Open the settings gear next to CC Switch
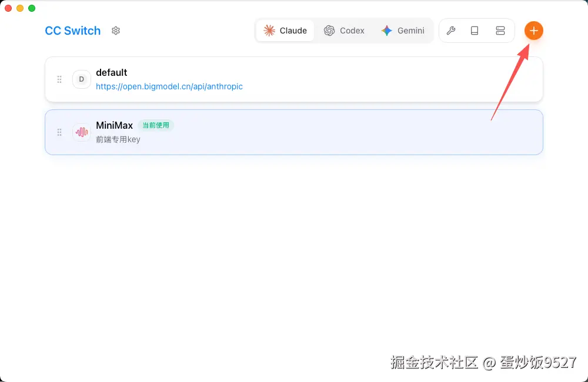This screenshot has height=382, width=588. (x=116, y=31)
